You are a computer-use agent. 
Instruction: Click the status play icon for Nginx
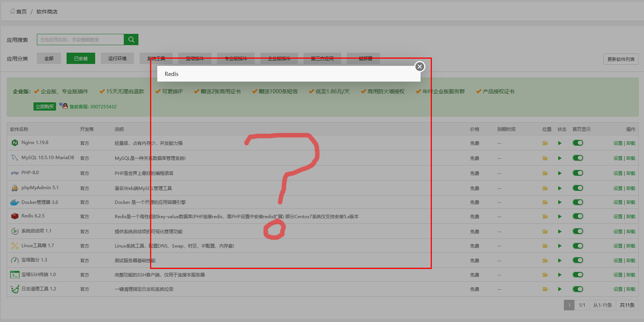[x=560, y=143]
